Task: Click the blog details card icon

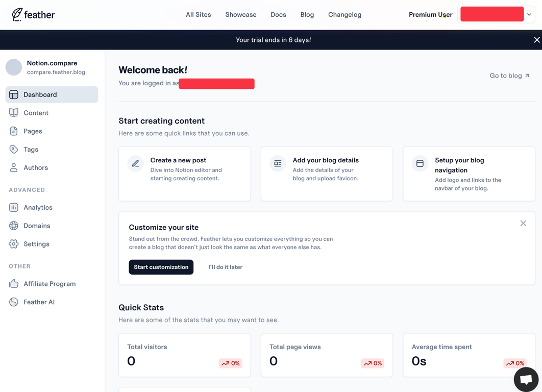Action: (278, 163)
